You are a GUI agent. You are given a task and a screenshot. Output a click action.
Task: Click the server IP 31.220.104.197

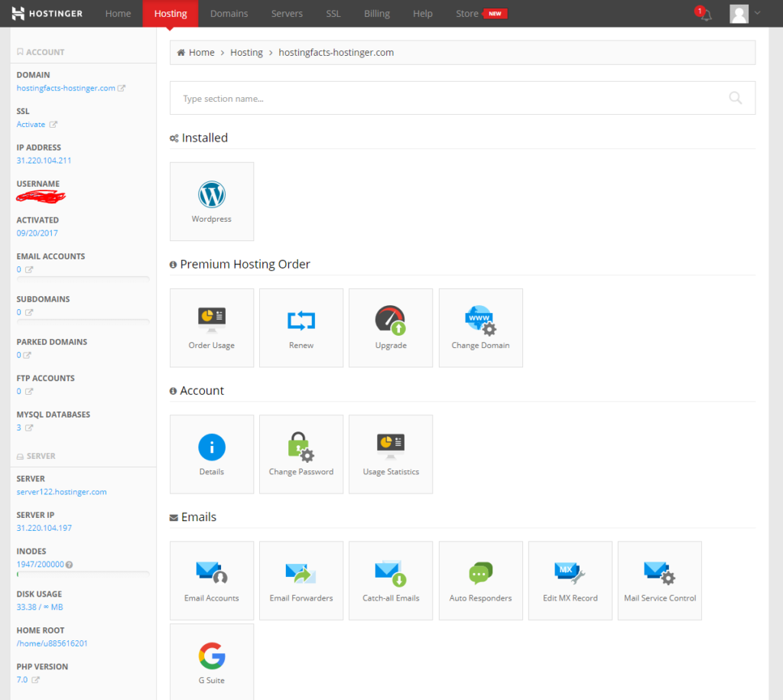(44, 528)
